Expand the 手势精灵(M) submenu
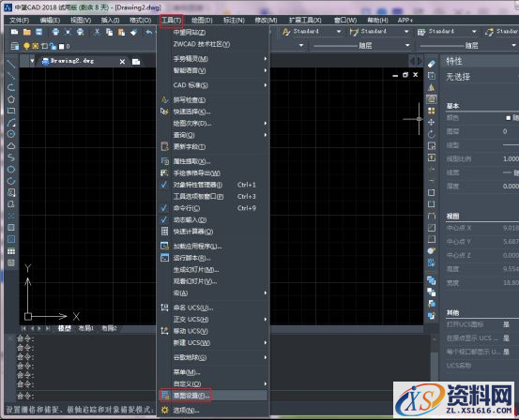Image resolution: width=519 pixels, height=420 pixels. pos(213,59)
